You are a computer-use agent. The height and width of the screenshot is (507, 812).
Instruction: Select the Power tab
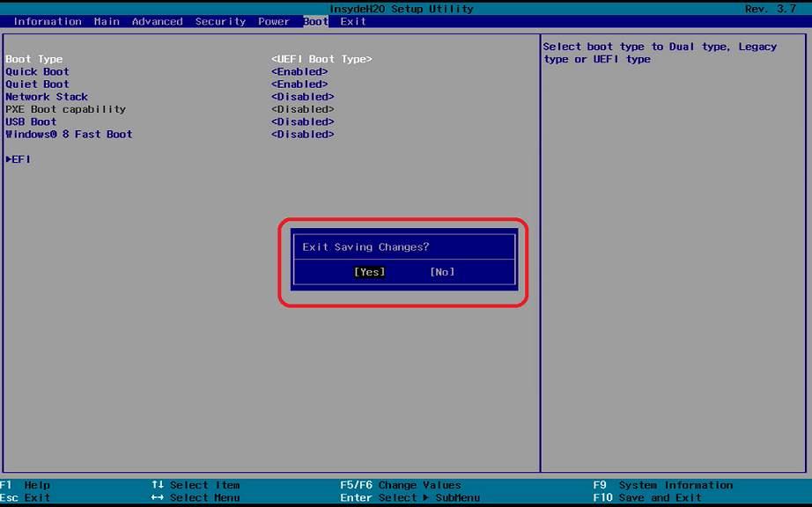point(274,21)
